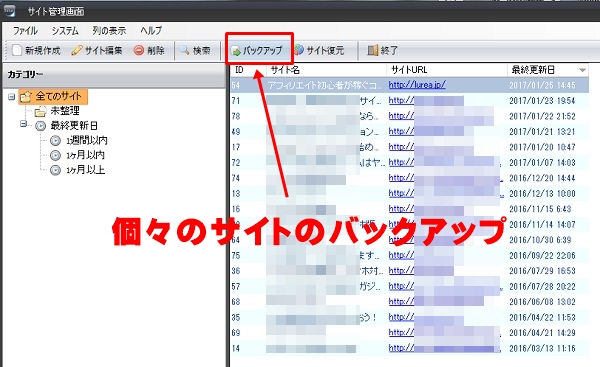This screenshot has height=367, width=600.
Task: Open the URL link in row ID 14
Action: [x=445, y=348]
